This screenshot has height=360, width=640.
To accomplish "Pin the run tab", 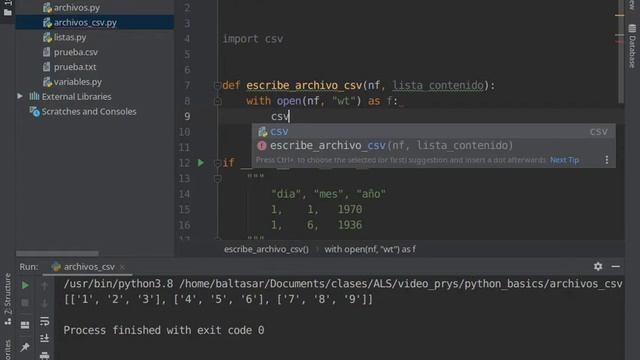I will point(25,347).
